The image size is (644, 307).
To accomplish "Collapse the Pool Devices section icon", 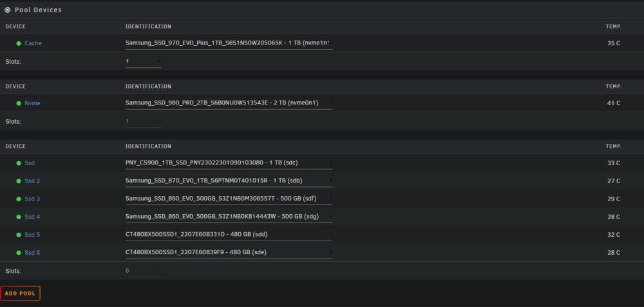I will (x=7, y=10).
